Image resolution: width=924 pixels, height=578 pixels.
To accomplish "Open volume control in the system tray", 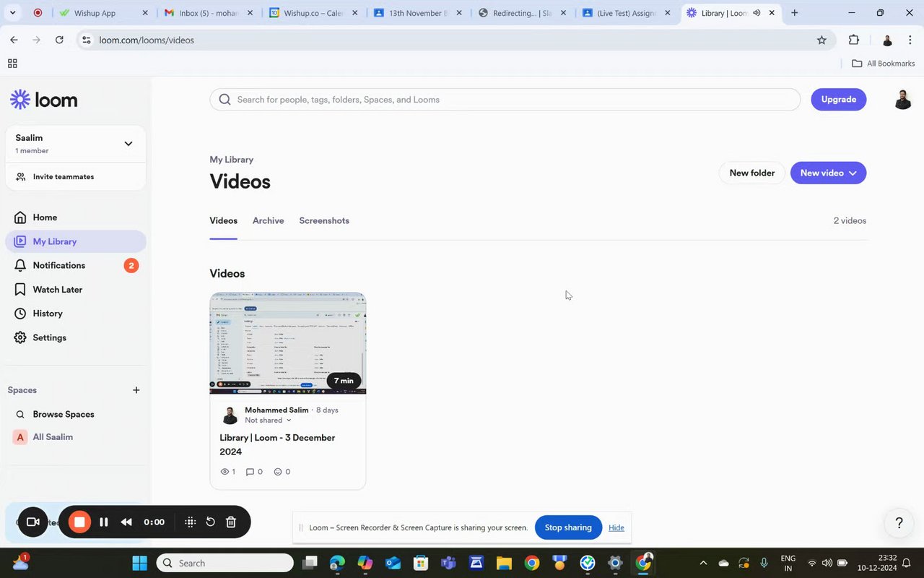I will point(827,563).
